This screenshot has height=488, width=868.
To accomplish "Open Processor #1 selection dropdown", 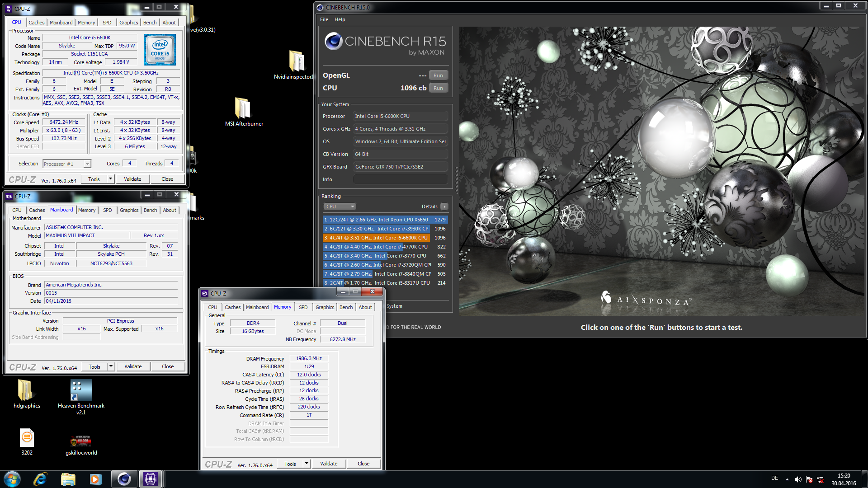I will click(x=67, y=164).
